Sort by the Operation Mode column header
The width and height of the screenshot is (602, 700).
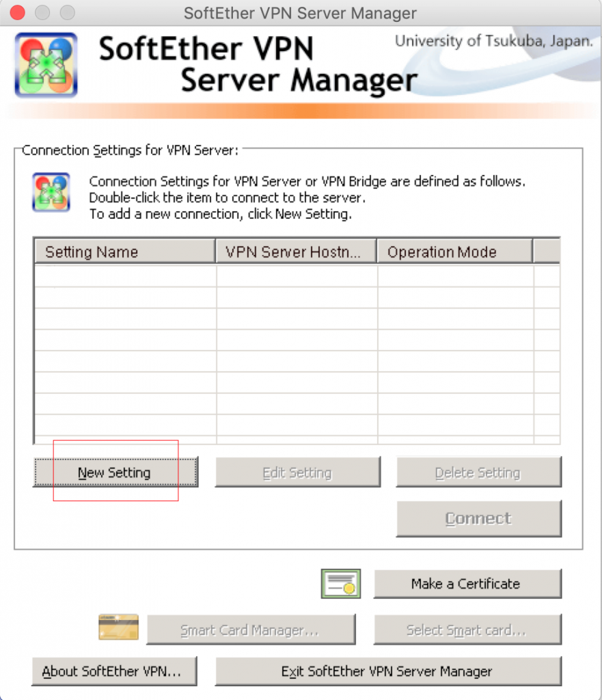click(x=455, y=252)
